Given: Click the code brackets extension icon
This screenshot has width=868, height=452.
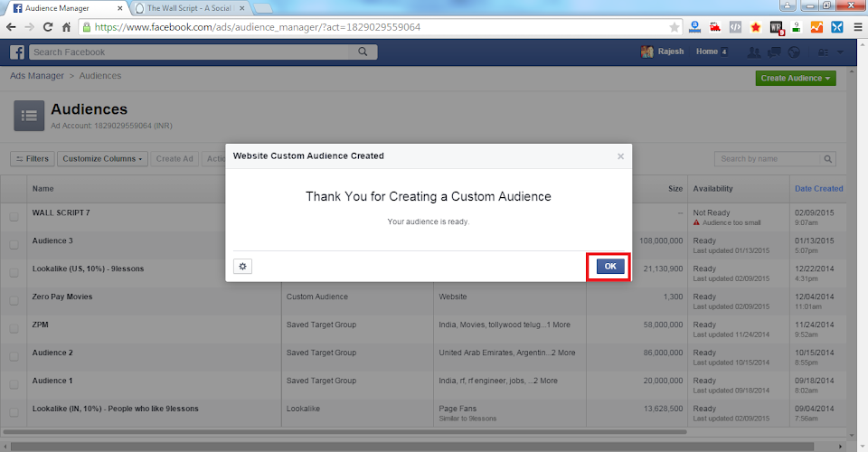Looking at the screenshot, I should click(x=735, y=27).
